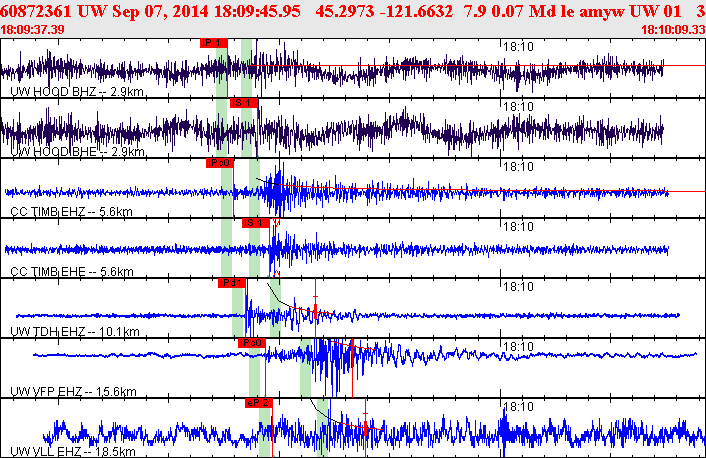Viewport: 706px width, 458px height.
Task: Click the event header line with ID 60872361
Action: pyautogui.click(x=353, y=12)
